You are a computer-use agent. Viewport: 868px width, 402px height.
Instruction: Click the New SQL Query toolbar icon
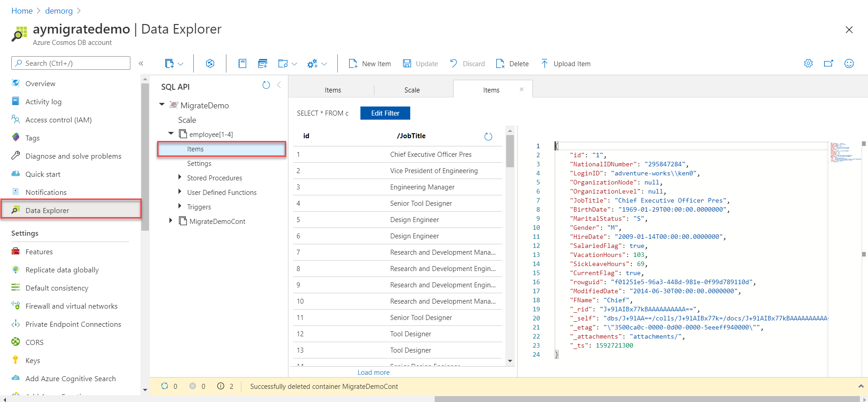[263, 64]
